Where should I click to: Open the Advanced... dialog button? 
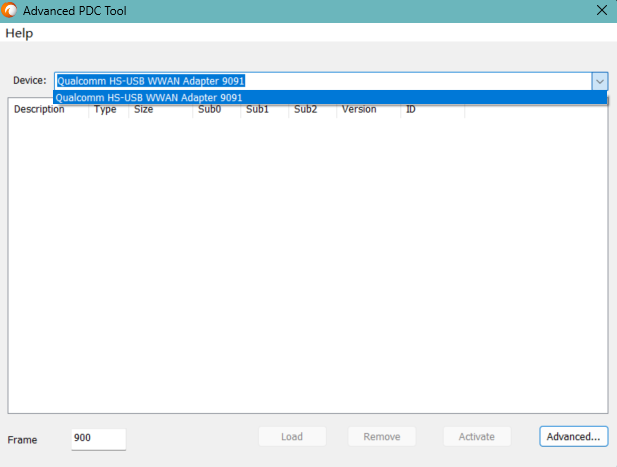[573, 437]
